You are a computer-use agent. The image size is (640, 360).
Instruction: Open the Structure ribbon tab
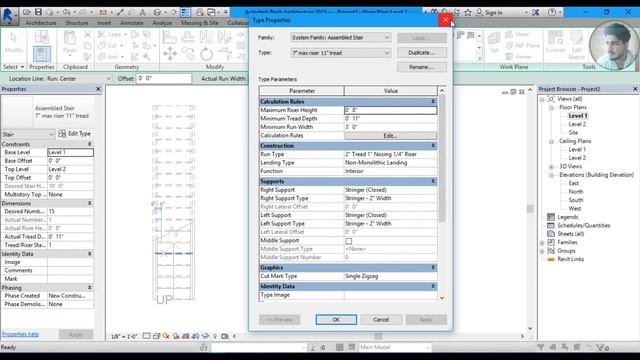coord(77,23)
